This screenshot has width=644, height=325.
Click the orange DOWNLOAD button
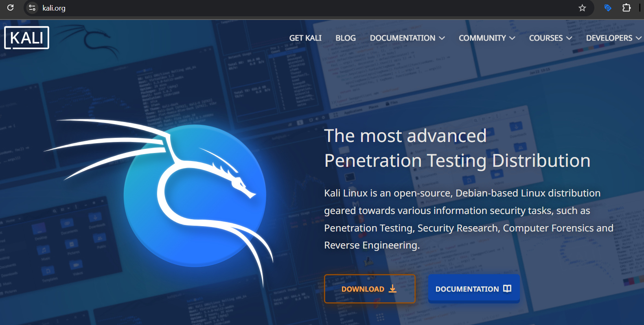click(x=370, y=289)
